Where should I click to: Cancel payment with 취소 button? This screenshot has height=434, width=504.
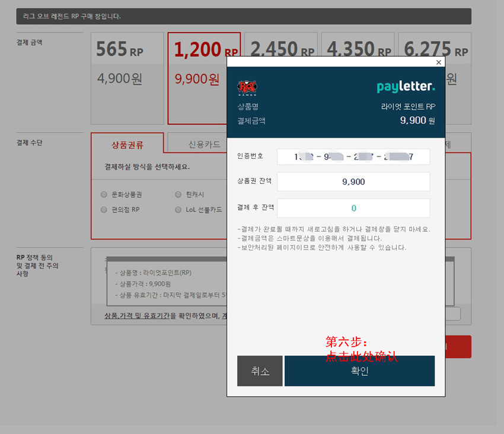point(260,371)
